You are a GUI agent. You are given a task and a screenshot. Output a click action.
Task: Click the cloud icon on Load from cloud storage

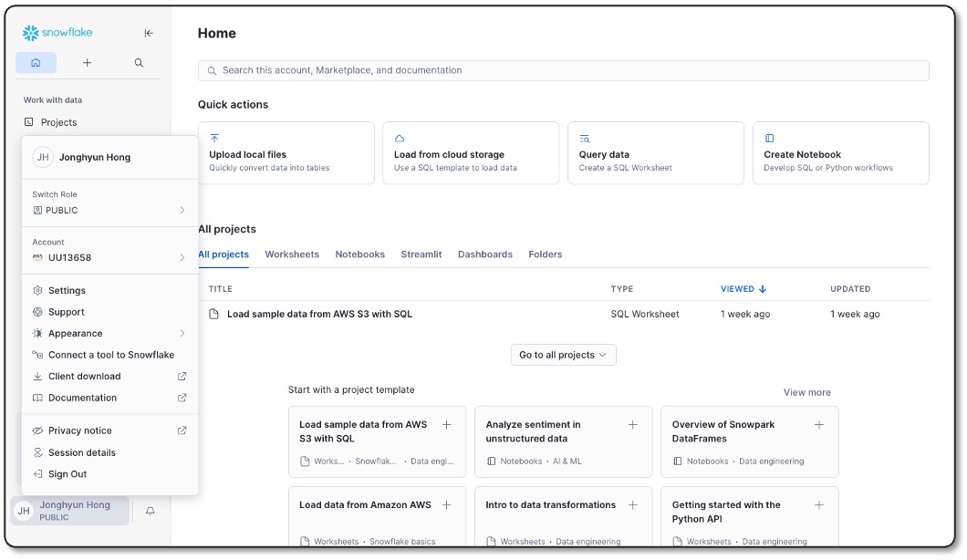[400, 138]
